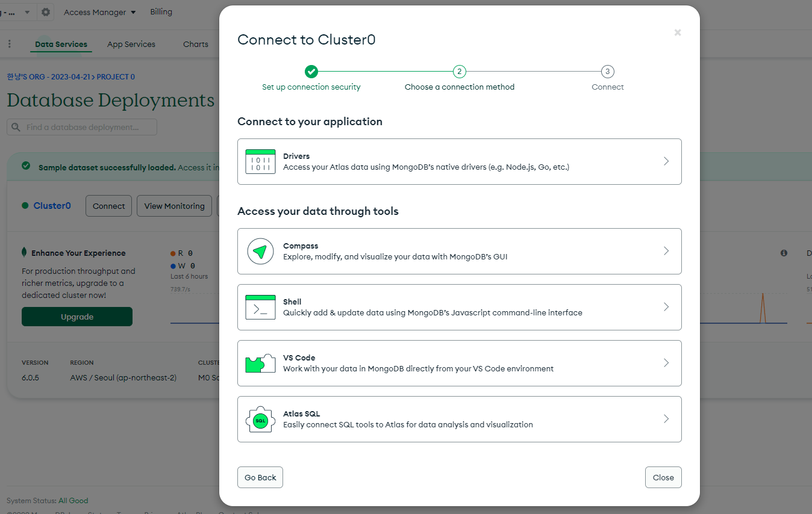812x514 pixels.
Task: Follow the organization and project breadcrumb link
Action: [x=71, y=77]
